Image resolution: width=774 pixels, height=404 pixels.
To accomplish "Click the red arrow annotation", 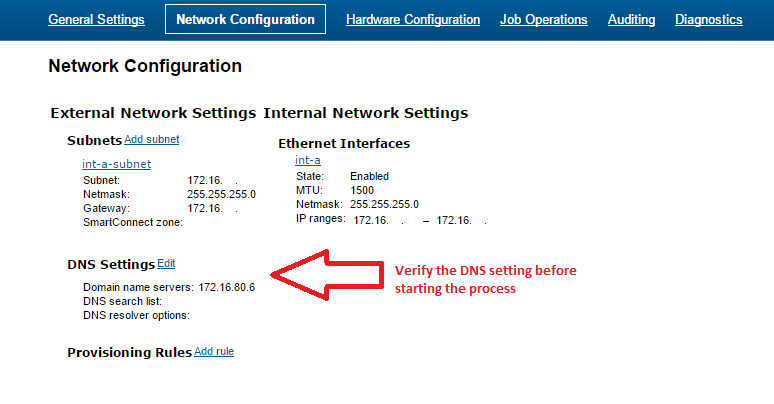I will coord(327,275).
